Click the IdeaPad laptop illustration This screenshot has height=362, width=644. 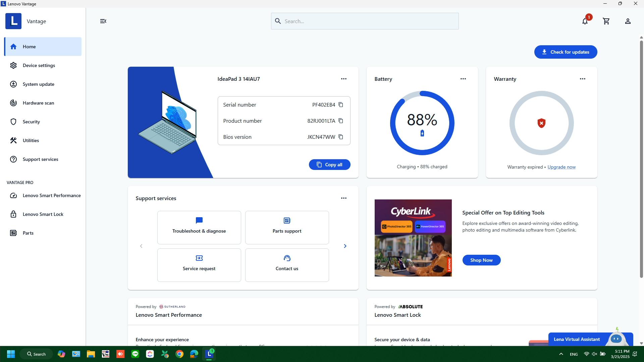[x=167, y=122]
